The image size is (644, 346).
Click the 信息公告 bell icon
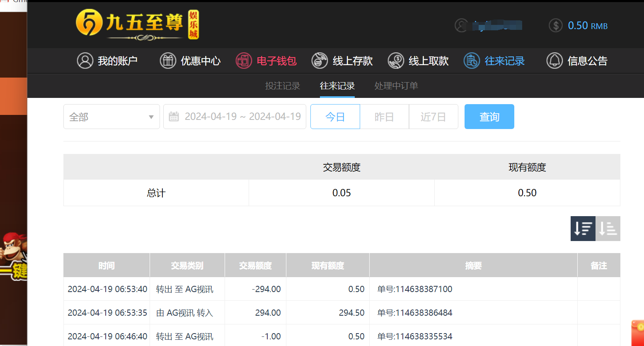554,61
